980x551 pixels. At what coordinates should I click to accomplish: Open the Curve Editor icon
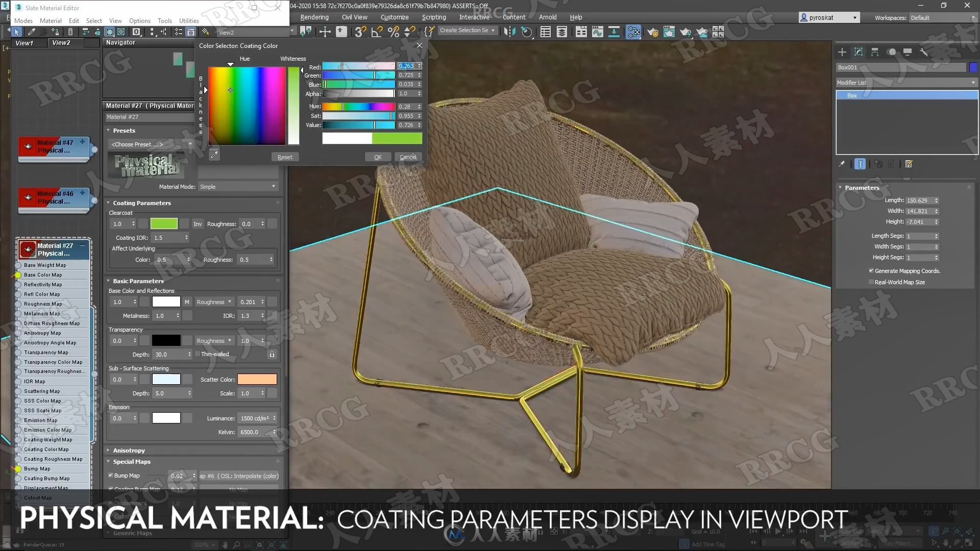(597, 32)
